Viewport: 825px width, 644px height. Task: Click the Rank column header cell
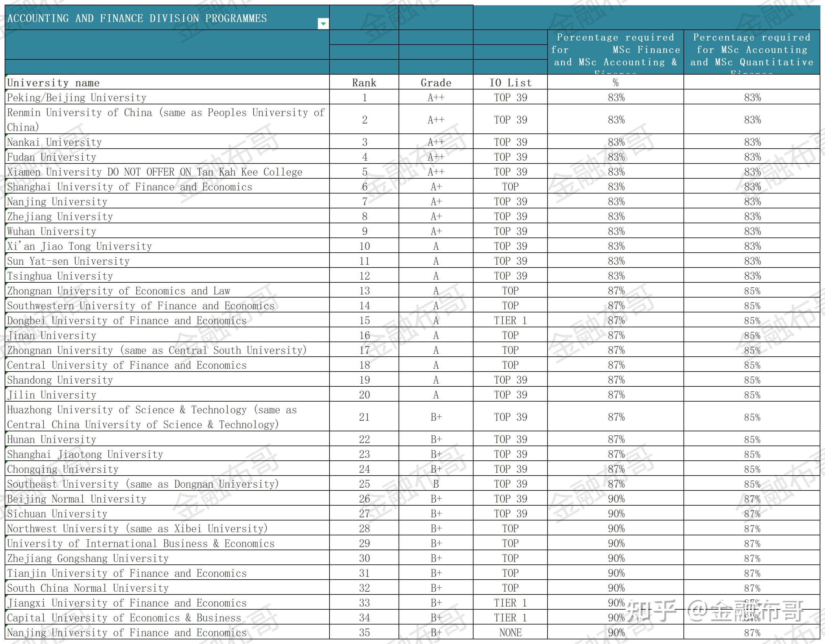pos(364,83)
